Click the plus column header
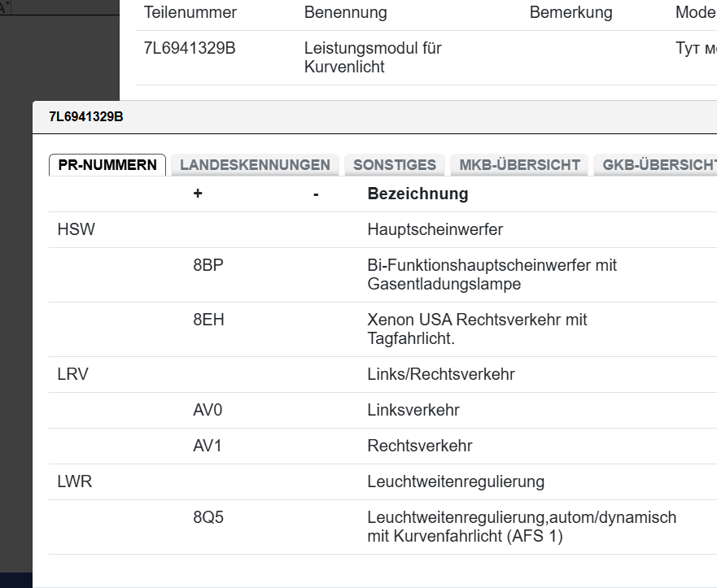This screenshot has width=717, height=588. pos(198,194)
